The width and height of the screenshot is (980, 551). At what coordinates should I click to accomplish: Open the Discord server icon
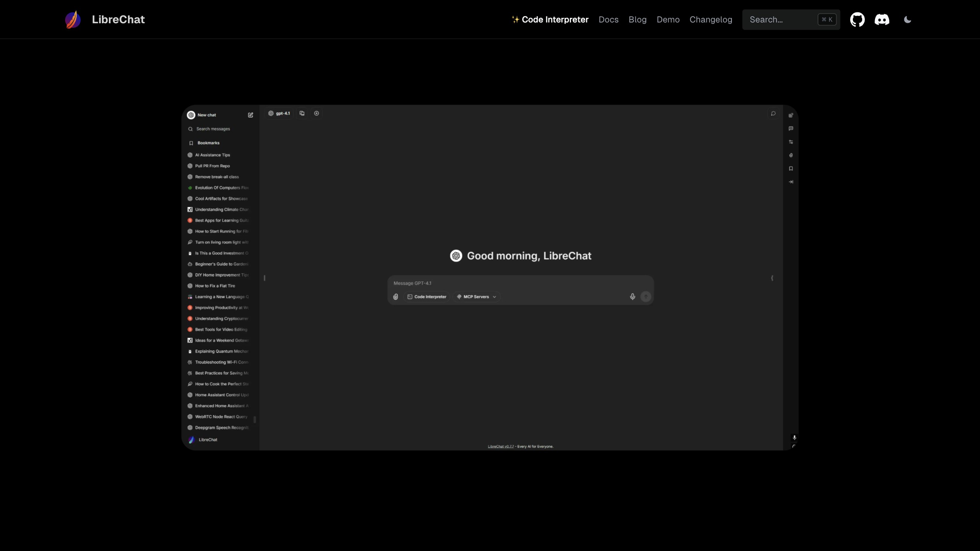[x=882, y=19]
